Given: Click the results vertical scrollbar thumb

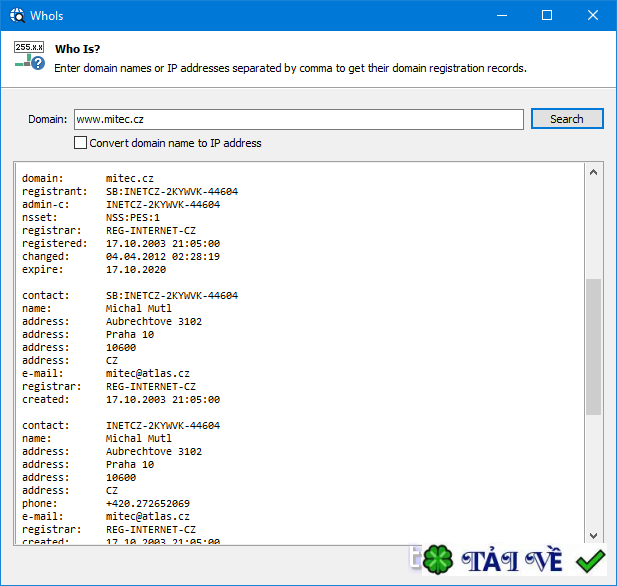Looking at the screenshot, I should [x=593, y=346].
